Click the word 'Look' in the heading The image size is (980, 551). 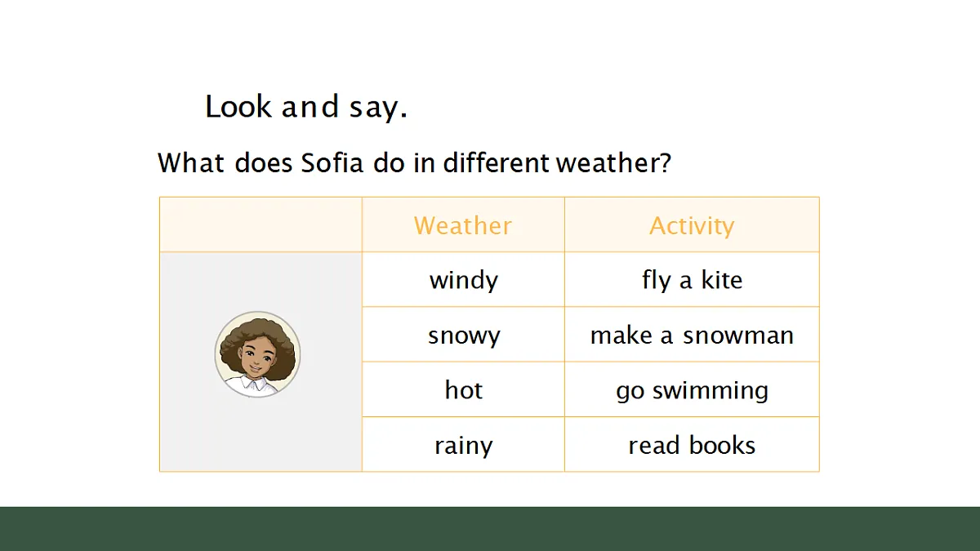pyautogui.click(x=238, y=107)
